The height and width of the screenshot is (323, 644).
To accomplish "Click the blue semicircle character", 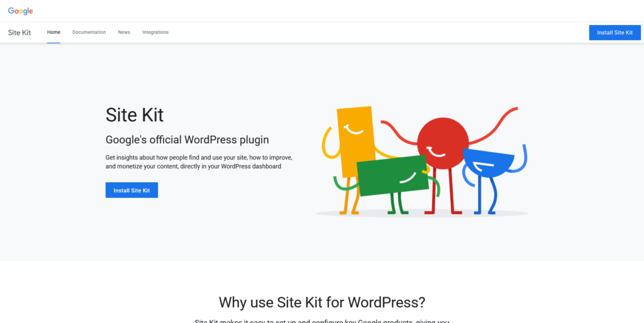I will click(x=488, y=162).
